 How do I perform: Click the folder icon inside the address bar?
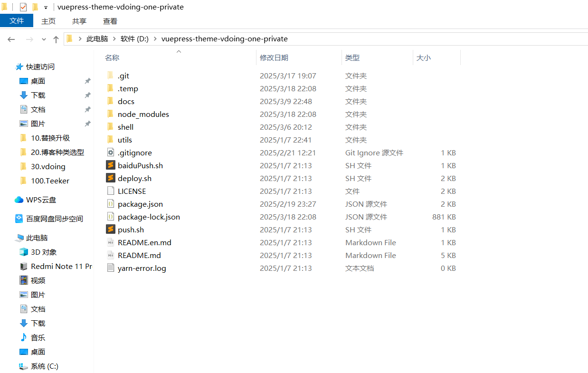point(69,38)
